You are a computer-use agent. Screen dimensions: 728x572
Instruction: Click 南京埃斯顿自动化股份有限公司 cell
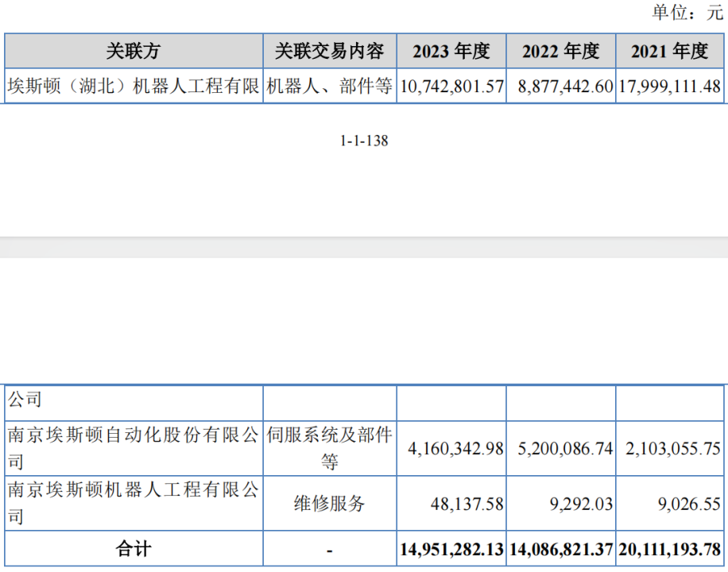click(134, 448)
